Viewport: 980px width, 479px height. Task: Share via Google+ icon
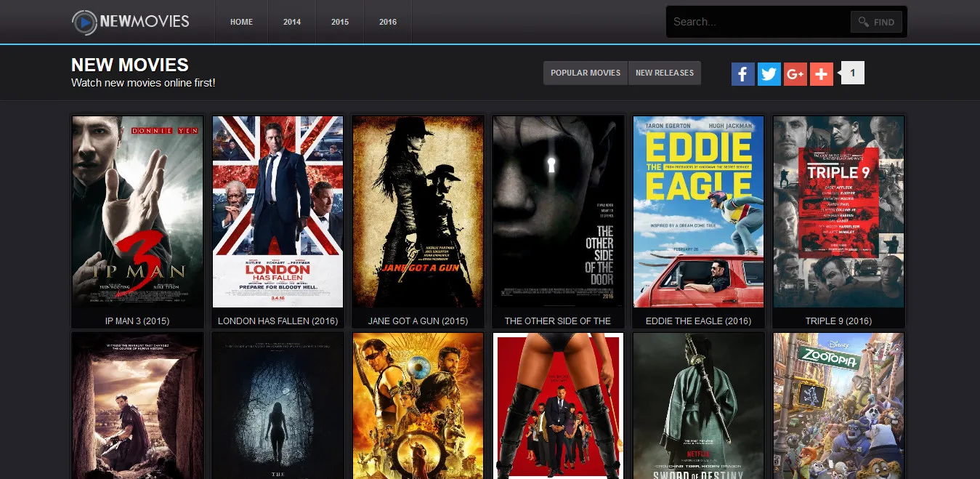(x=795, y=73)
